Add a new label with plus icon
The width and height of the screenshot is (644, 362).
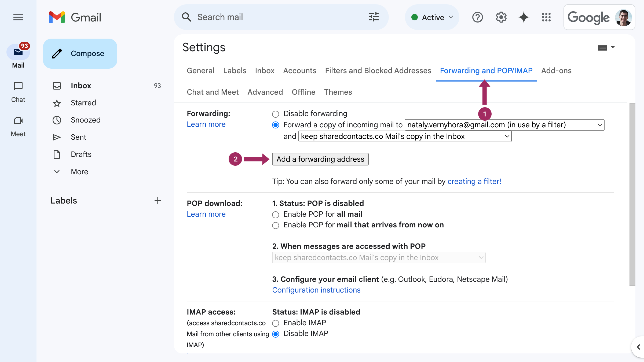pyautogui.click(x=158, y=201)
